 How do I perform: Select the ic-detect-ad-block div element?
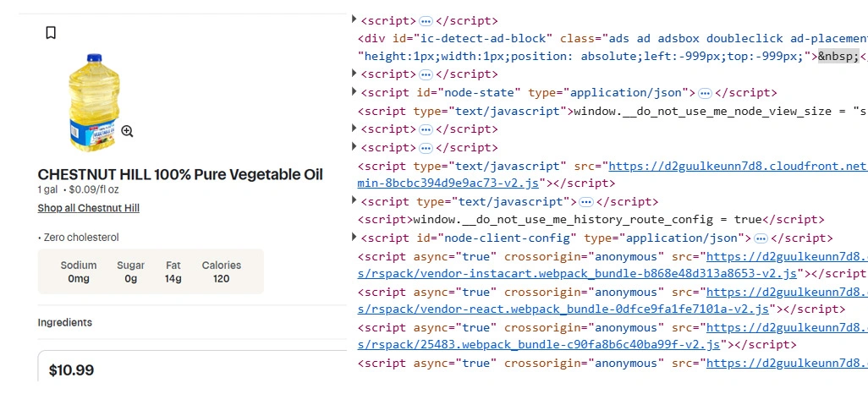[457, 39]
